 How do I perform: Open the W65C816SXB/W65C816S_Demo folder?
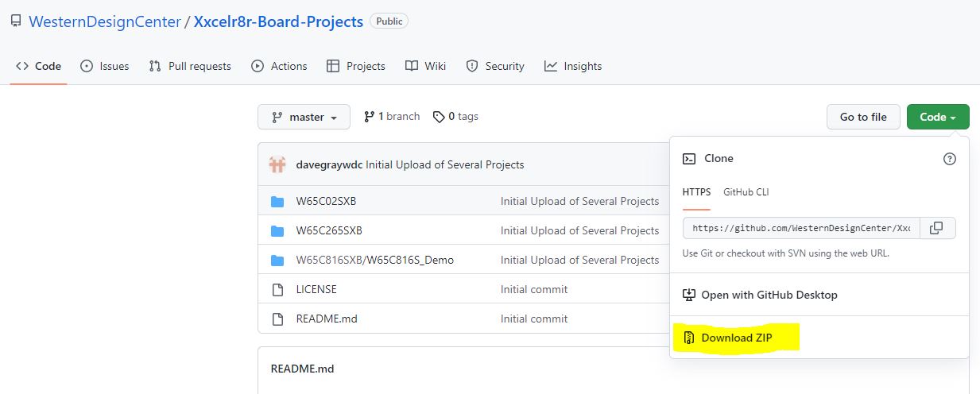point(375,260)
